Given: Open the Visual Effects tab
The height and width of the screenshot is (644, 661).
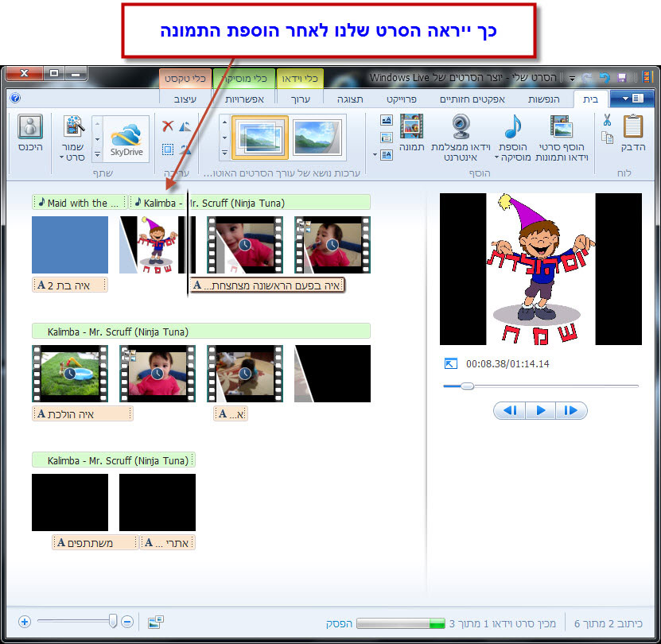Looking at the screenshot, I should (x=472, y=99).
